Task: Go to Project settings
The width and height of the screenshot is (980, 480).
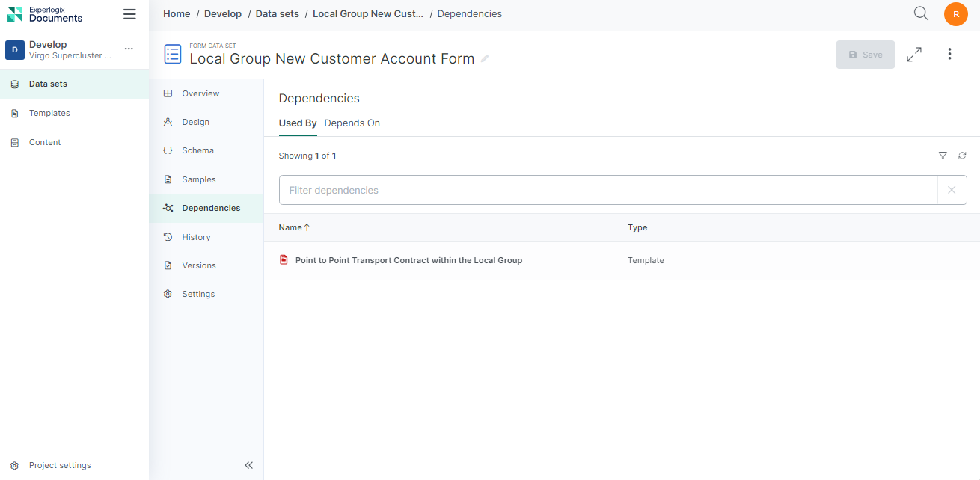Action: point(60,465)
